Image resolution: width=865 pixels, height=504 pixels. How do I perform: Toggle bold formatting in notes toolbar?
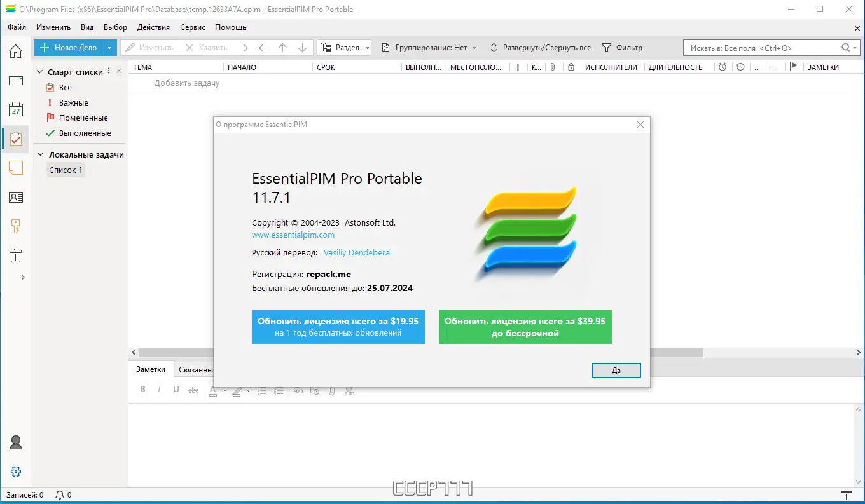[x=142, y=390]
